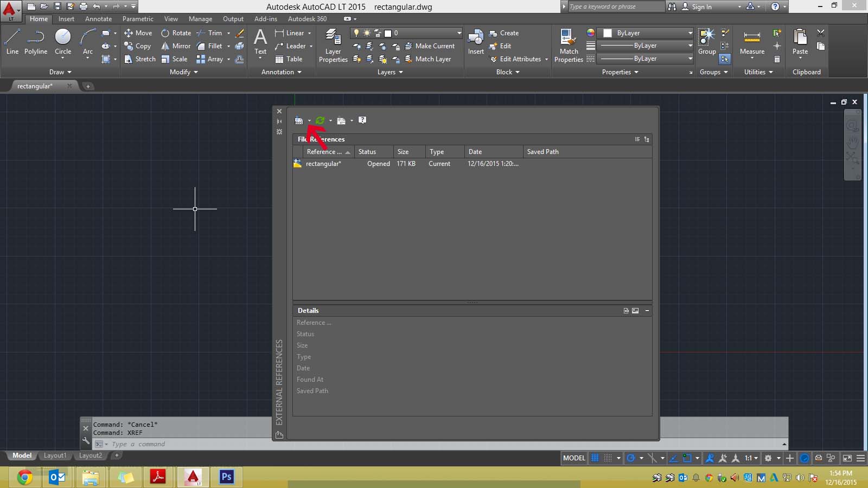
Task: Activate the Copy command
Action: pyautogui.click(x=138, y=46)
